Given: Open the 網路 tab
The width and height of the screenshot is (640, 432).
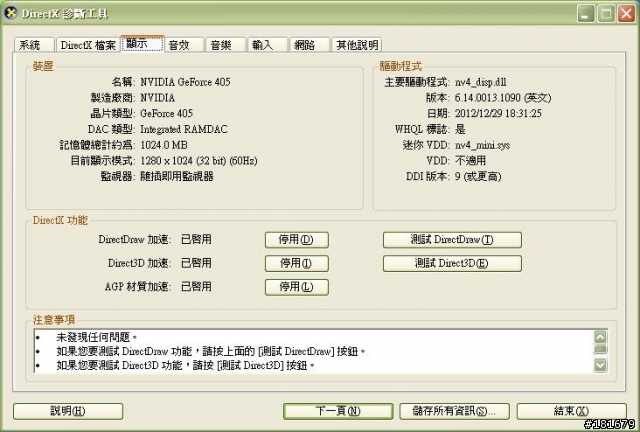Looking at the screenshot, I should tap(309, 45).
